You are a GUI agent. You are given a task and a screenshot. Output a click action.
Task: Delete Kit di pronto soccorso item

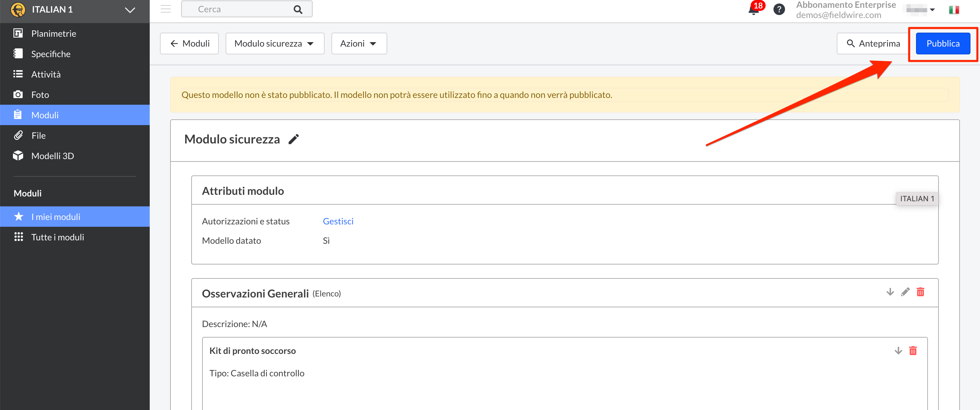click(913, 351)
